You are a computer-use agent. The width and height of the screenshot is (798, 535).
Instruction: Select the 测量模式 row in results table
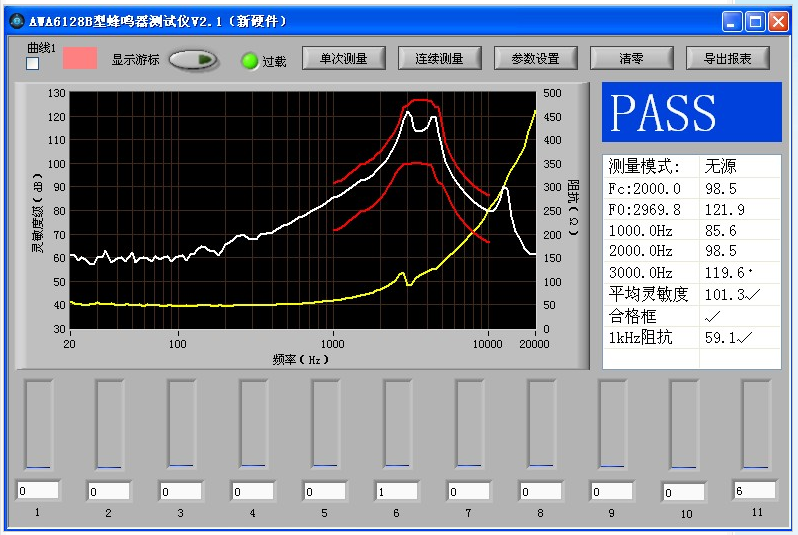click(691, 166)
